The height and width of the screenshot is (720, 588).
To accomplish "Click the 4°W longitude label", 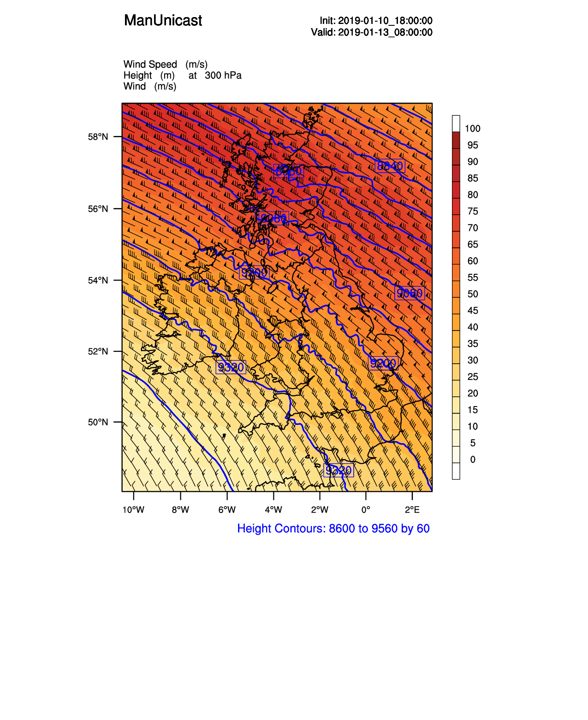I will tap(273, 510).
